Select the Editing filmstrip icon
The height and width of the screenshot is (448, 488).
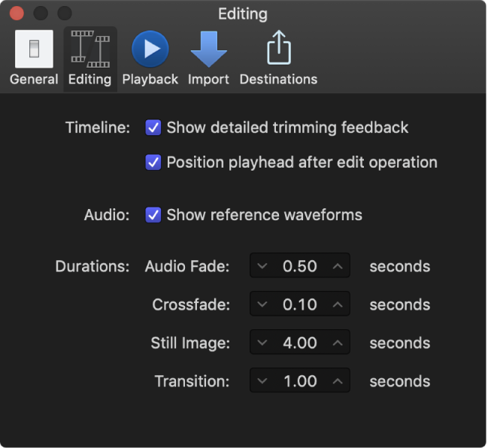point(89,50)
